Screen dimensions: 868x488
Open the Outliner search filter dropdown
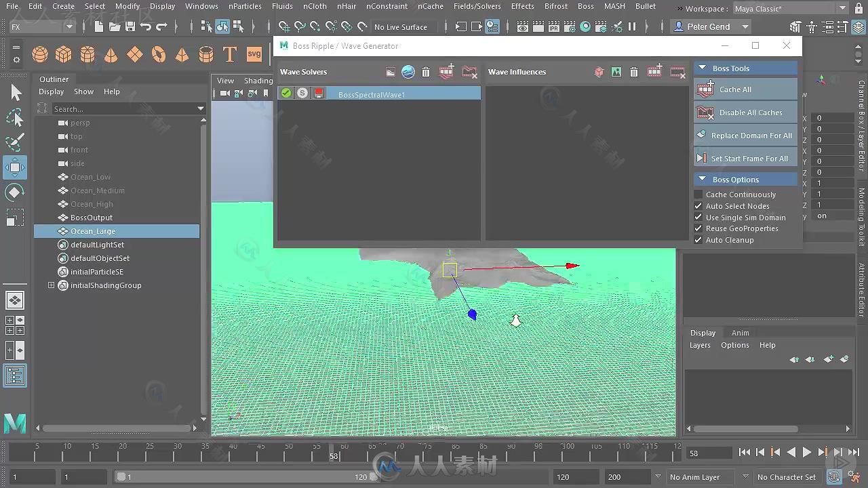pyautogui.click(x=201, y=108)
